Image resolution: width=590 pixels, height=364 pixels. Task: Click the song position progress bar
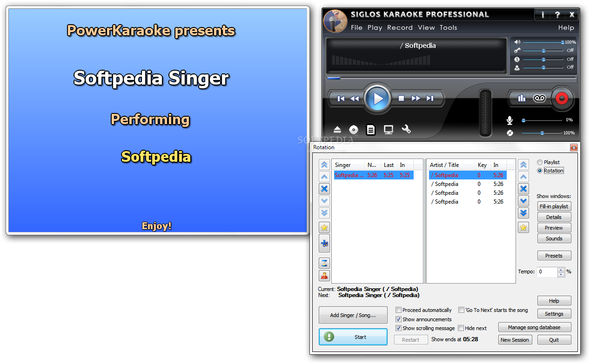tap(450, 78)
